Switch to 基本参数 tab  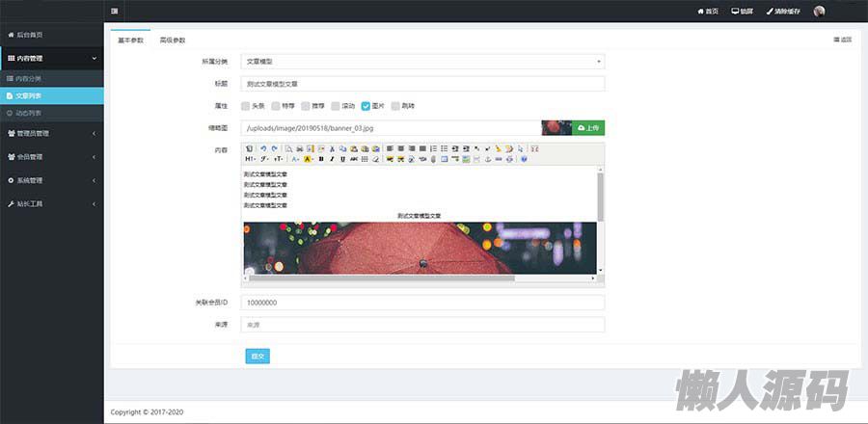click(x=130, y=40)
